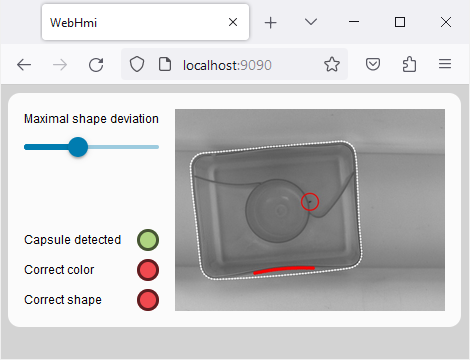The width and height of the screenshot is (470, 360).
Task: Save page to Pocket
Action: [373, 64]
